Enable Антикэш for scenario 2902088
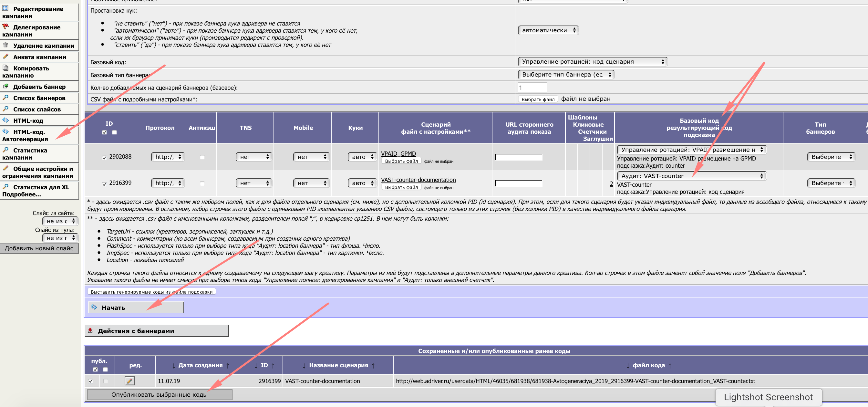This screenshot has width=868, height=407. pos(202,157)
